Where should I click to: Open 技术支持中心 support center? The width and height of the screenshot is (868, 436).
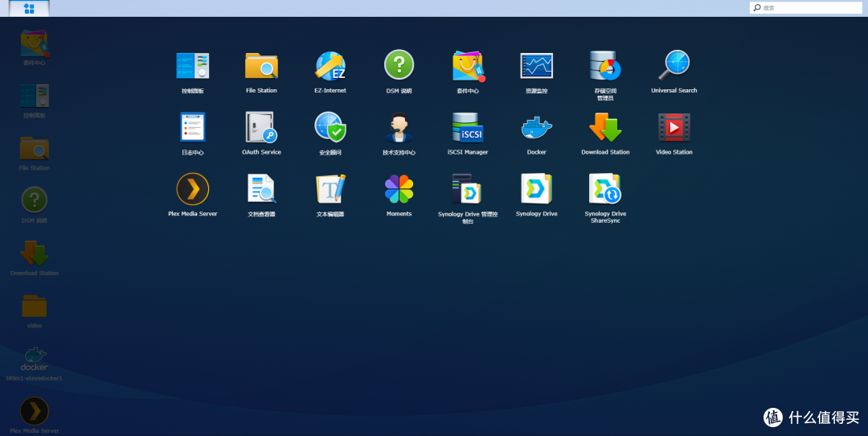(x=399, y=127)
